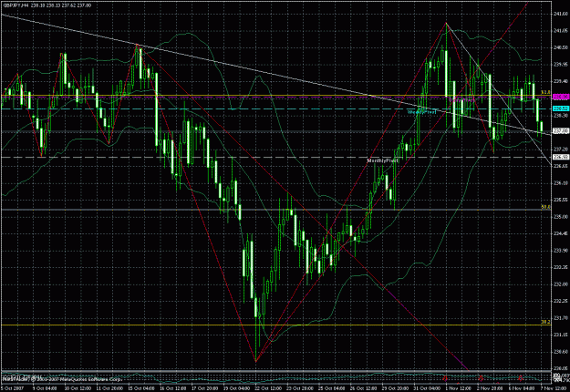Click the 1 Nov 12:00 time label
The image size is (570, 392).
tap(458, 388)
